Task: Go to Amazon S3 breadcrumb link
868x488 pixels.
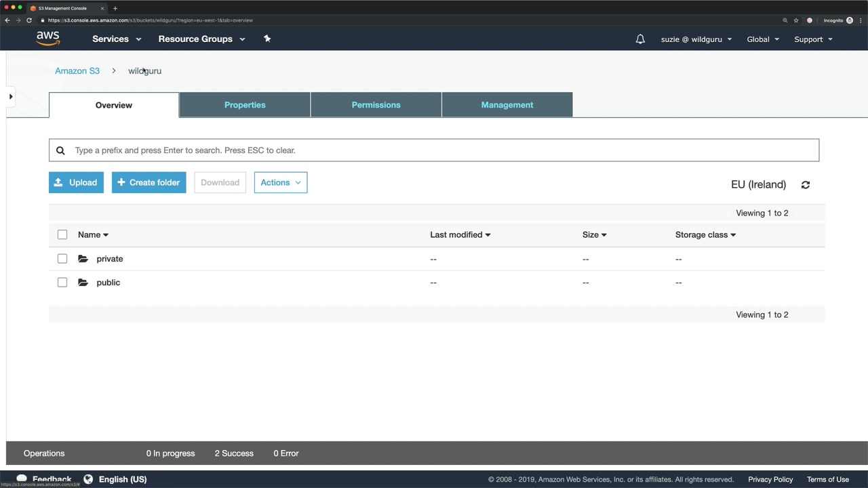Action: pyautogui.click(x=77, y=70)
